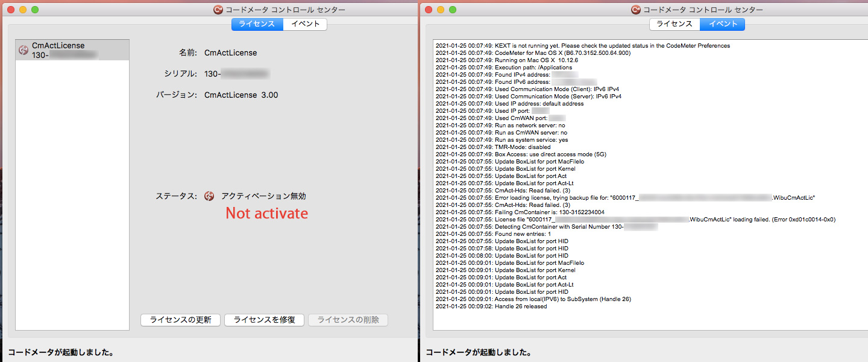Select the CmActLicense entry in the license list
The width and height of the screenshot is (868, 362).
72,50
